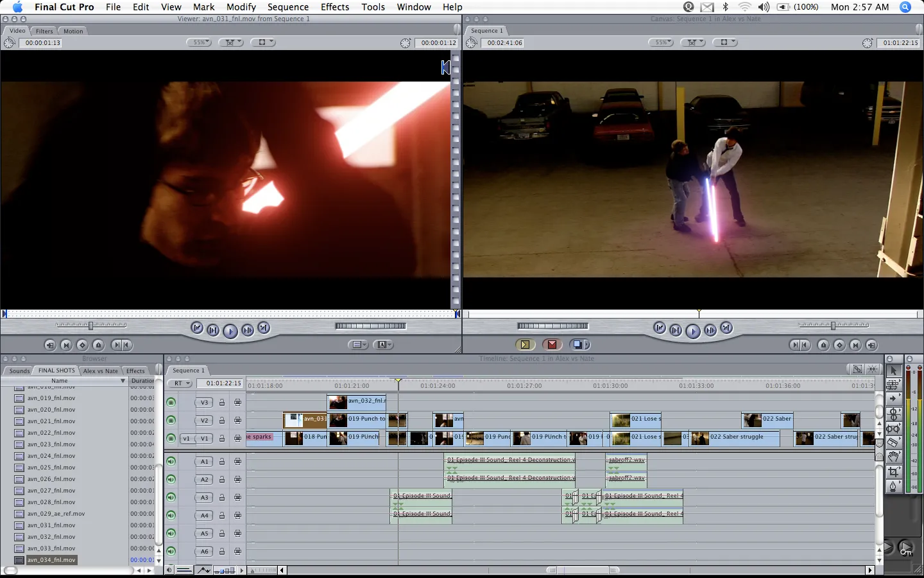Lock the A2 track
Screen dimensions: 924x578
[x=222, y=479]
